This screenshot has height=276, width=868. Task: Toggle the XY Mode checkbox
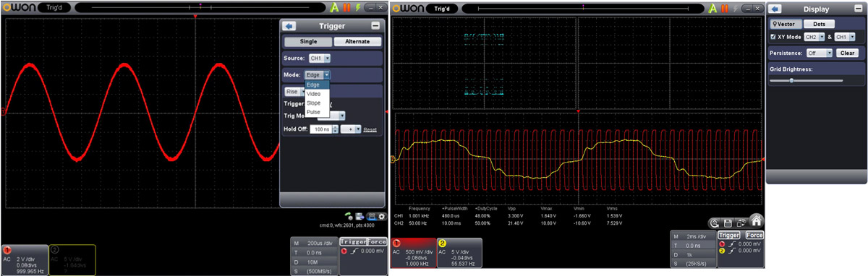coord(774,36)
